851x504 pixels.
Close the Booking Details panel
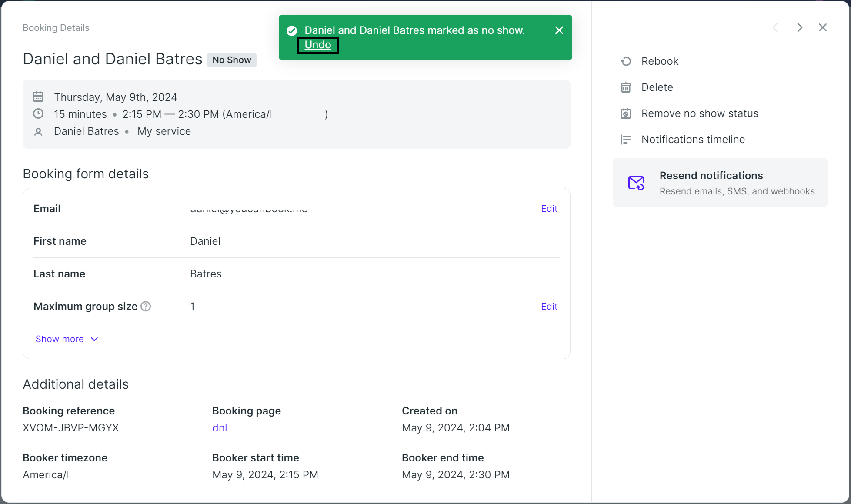822,27
